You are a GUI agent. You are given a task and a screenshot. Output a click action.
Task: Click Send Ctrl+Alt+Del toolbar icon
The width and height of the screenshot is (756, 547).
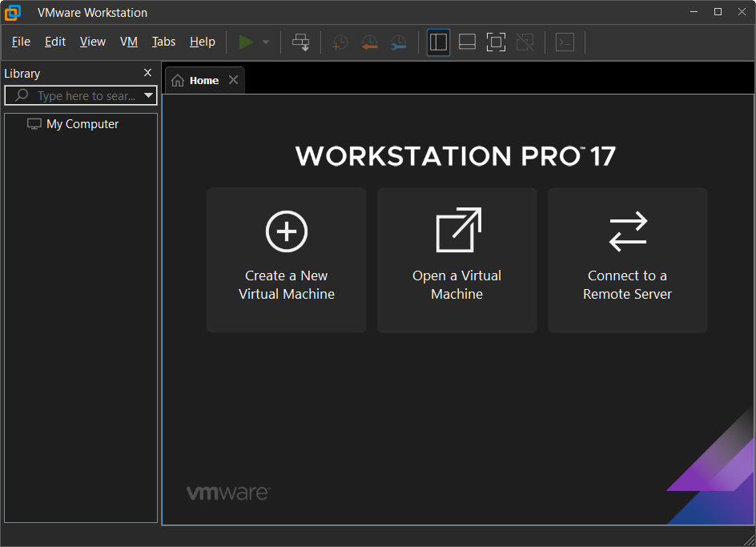pos(301,42)
